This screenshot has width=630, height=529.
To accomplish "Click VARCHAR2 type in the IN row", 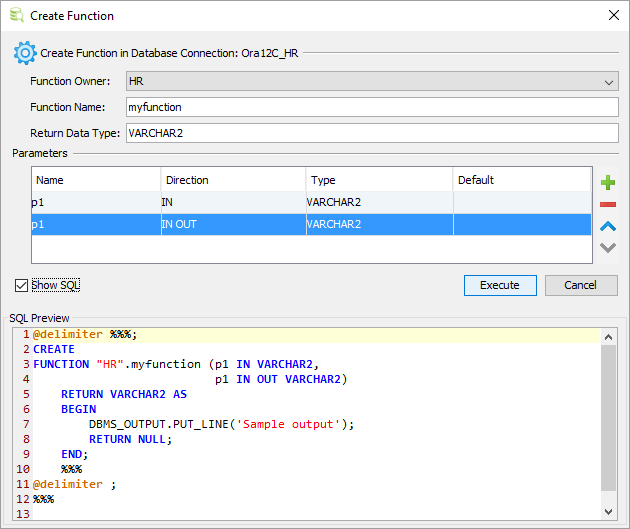I will tap(380, 202).
